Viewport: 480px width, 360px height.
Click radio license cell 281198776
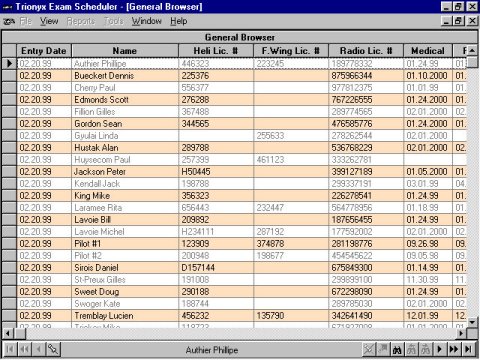coord(366,244)
